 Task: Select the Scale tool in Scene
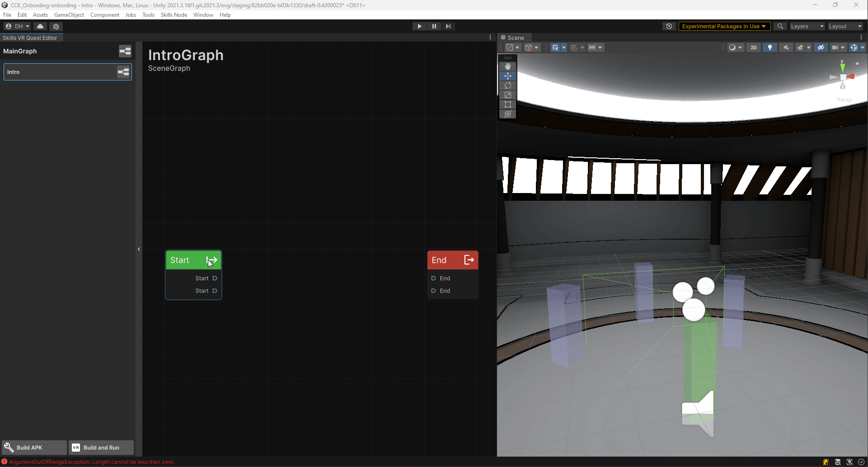tap(508, 95)
